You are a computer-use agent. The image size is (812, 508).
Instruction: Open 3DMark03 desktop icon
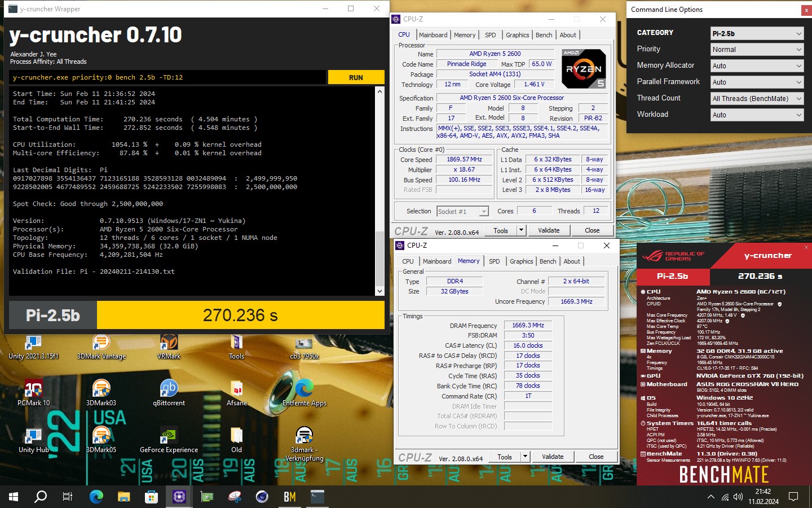point(101,393)
